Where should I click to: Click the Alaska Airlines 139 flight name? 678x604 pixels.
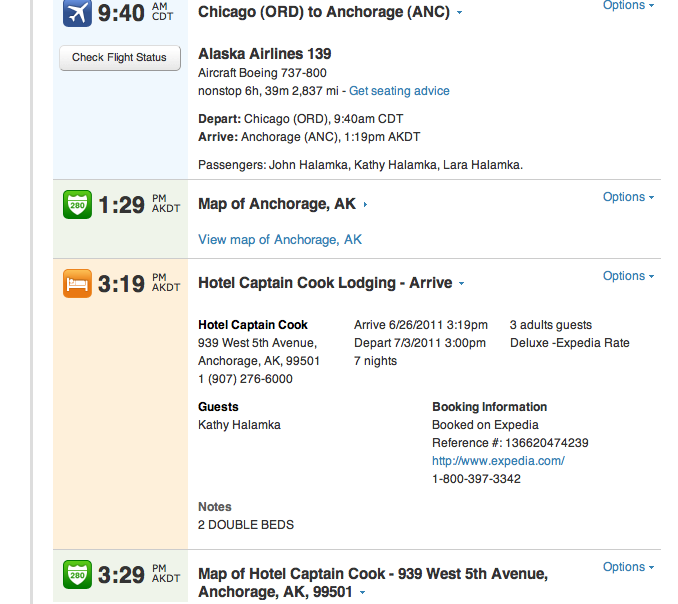point(265,54)
